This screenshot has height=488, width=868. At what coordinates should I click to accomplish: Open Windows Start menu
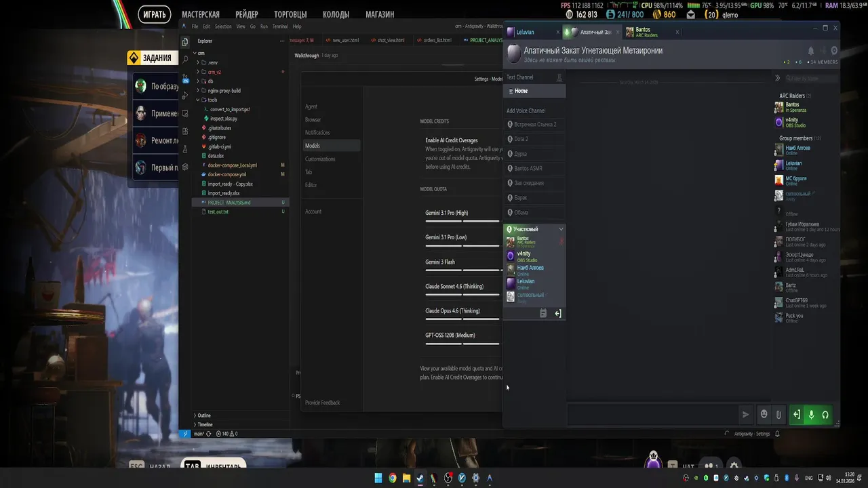click(x=378, y=478)
